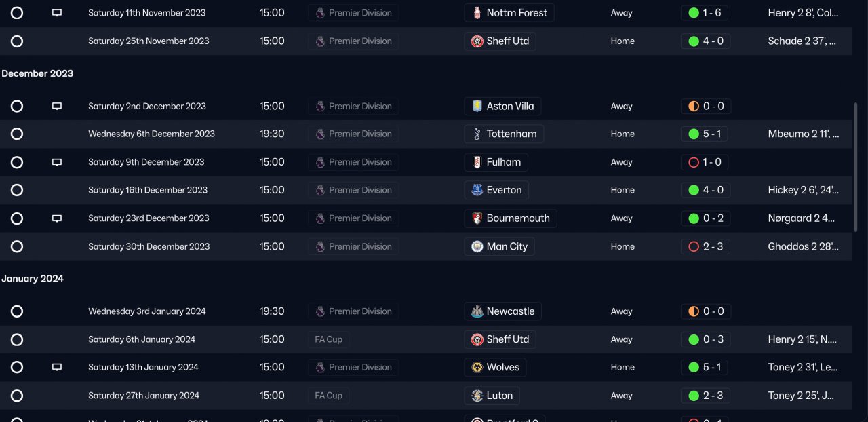Select radio circle for Newcastle away match
Viewport: 868px width, 422px height.
[17, 311]
